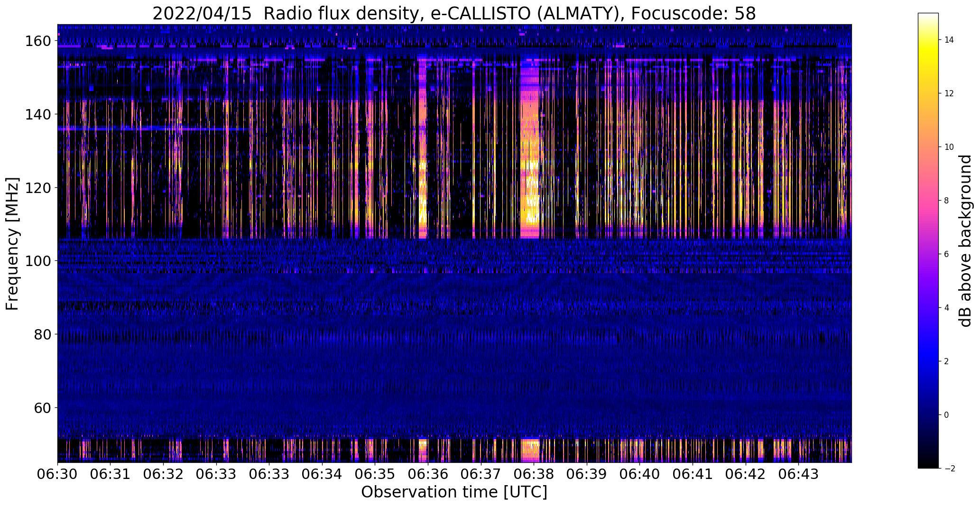The height and width of the screenshot is (506, 980).
Task: Click the 'dB above background' colorbar label
Action: pos(965,241)
